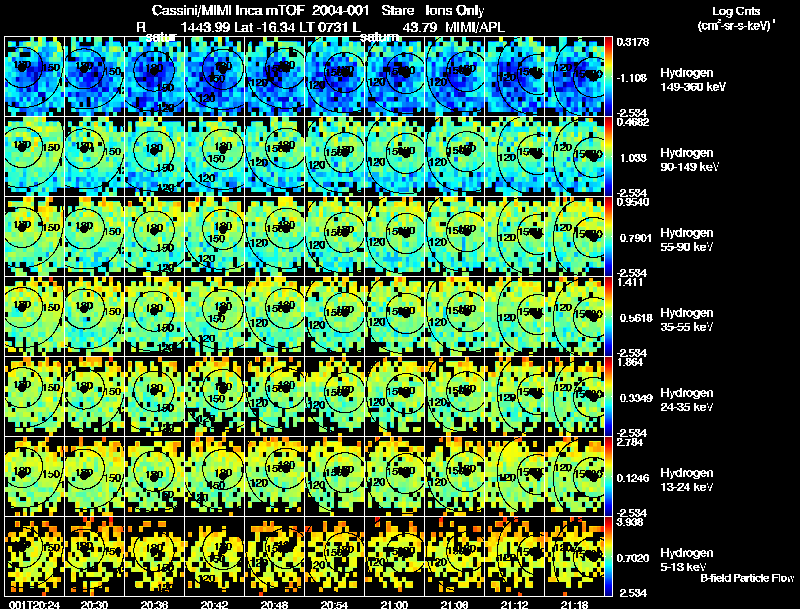Open the 149-360 keV image panel at 20:24
This screenshot has width=800, height=609.
point(34,77)
